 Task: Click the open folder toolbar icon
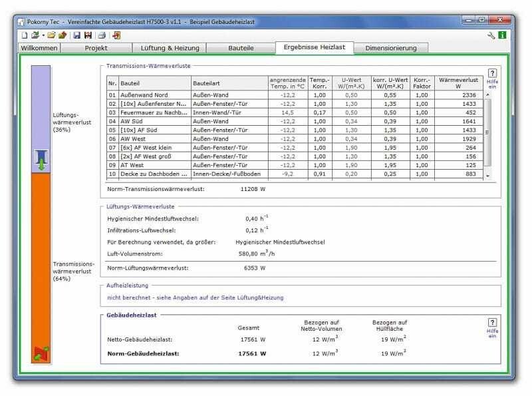(51, 35)
